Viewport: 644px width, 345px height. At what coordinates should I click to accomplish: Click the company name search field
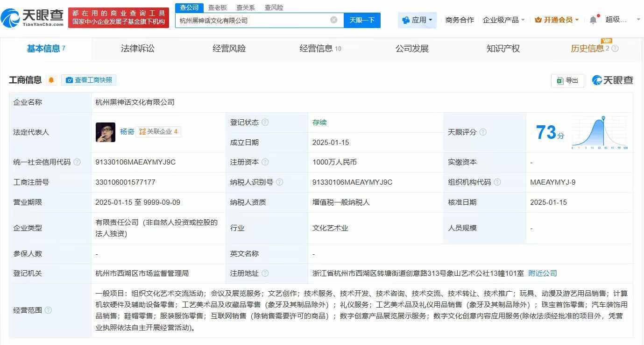point(252,20)
